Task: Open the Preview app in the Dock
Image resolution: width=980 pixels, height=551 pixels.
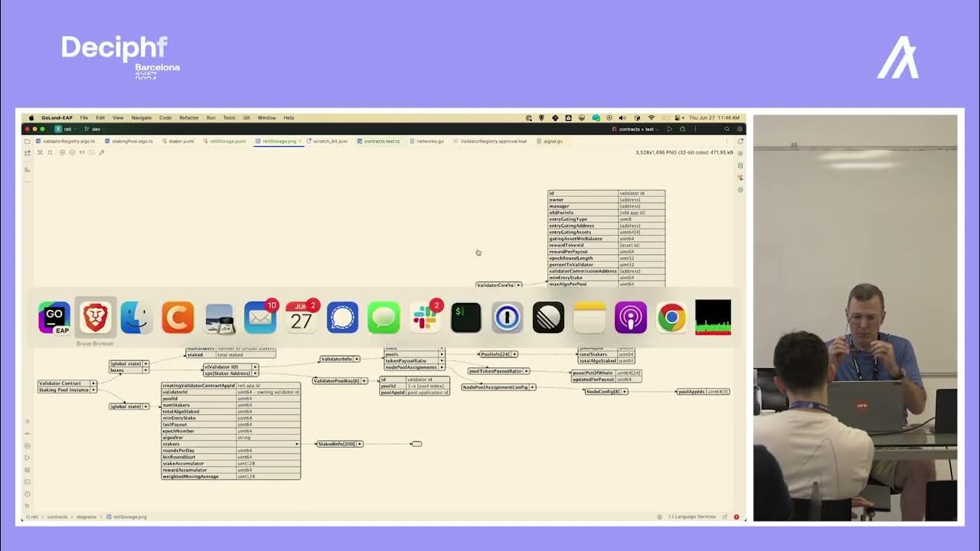Action: click(219, 318)
